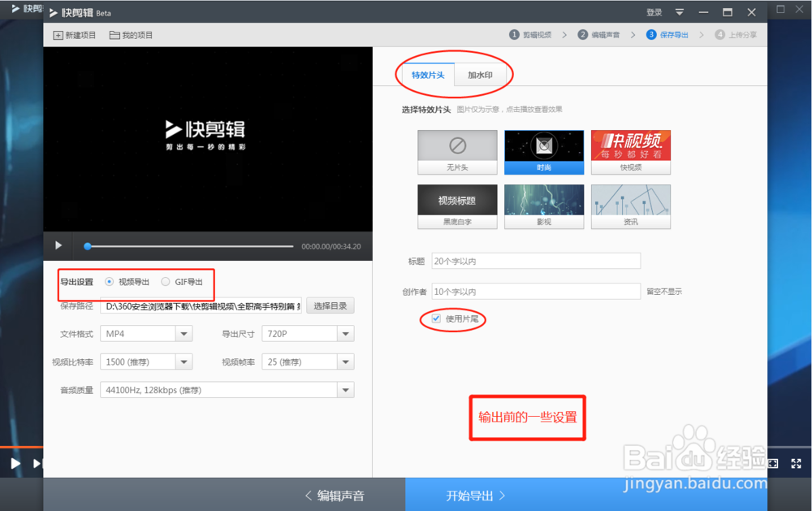
Task: Click the 开始导出 button
Action: pos(475,496)
